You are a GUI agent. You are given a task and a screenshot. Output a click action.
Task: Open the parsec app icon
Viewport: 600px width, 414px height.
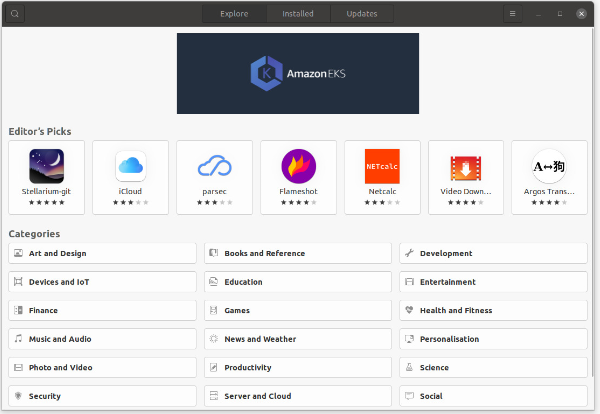(x=214, y=166)
